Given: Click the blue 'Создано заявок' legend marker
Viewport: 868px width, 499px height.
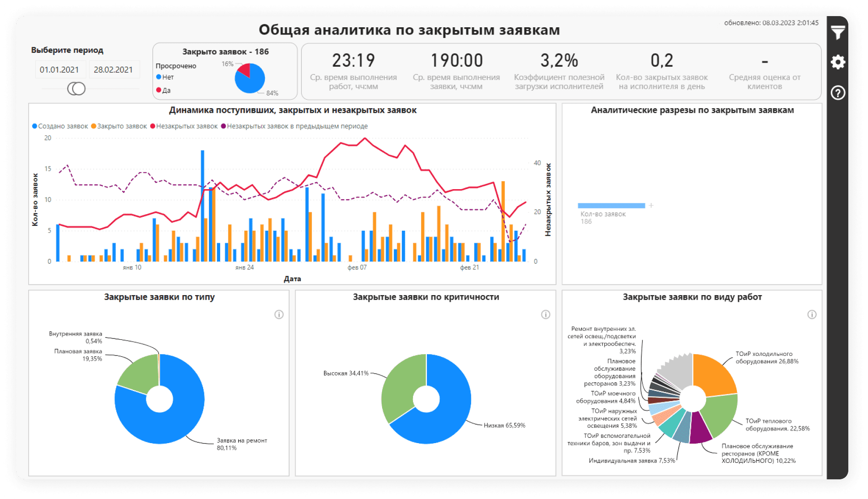Looking at the screenshot, I should pos(35,127).
